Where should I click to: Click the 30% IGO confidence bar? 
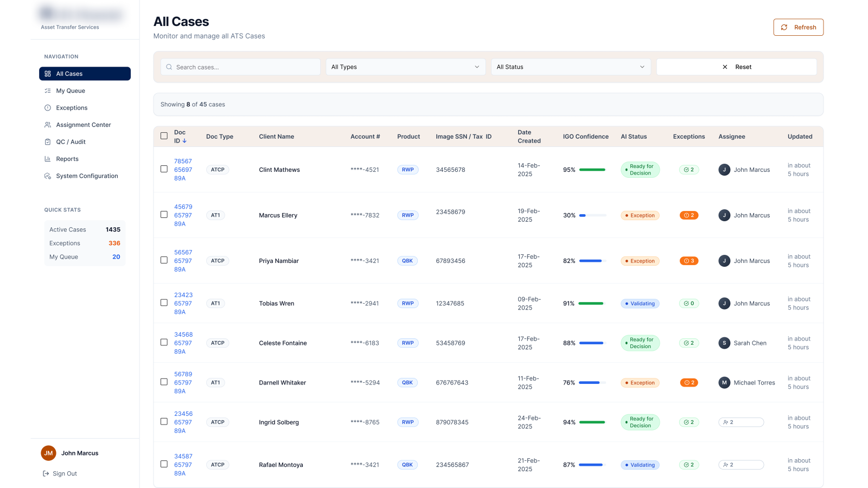click(x=592, y=215)
